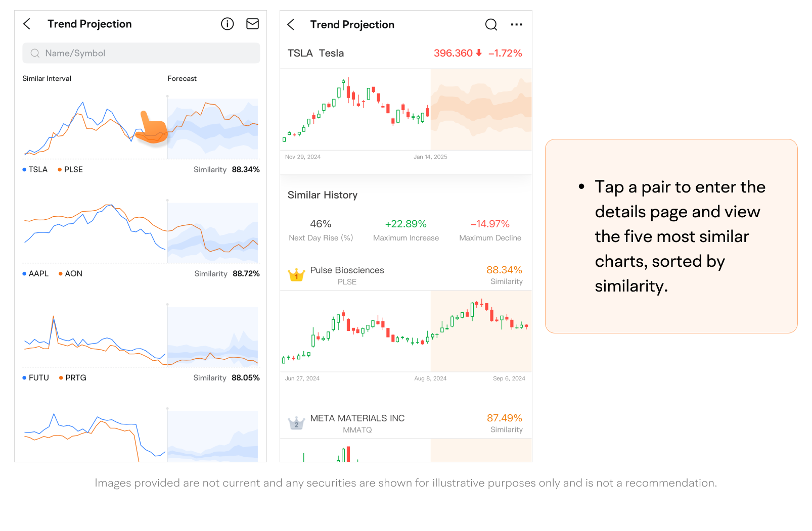This screenshot has width=812, height=531.
Task: Go back from TSLA details screen
Action: pyautogui.click(x=291, y=25)
